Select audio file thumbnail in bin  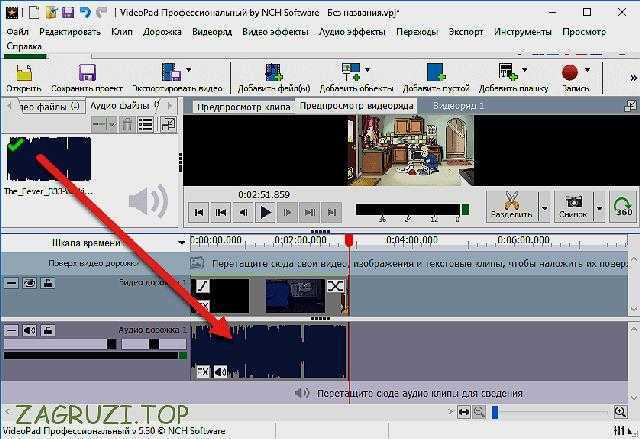point(49,159)
